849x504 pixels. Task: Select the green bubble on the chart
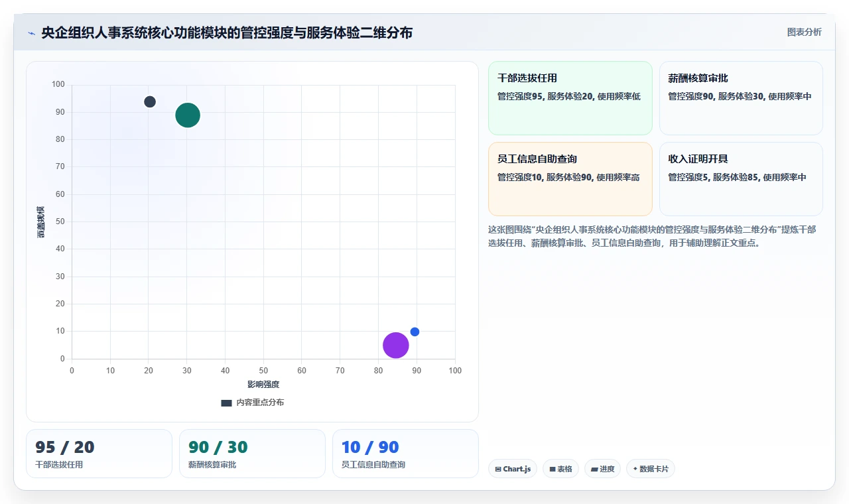tap(188, 115)
